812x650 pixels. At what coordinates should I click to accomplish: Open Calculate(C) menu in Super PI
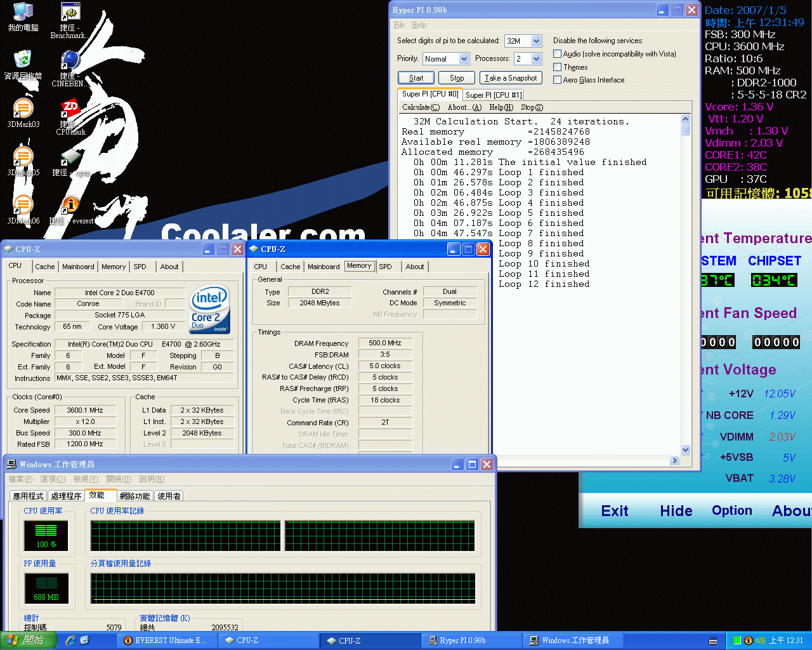421,107
